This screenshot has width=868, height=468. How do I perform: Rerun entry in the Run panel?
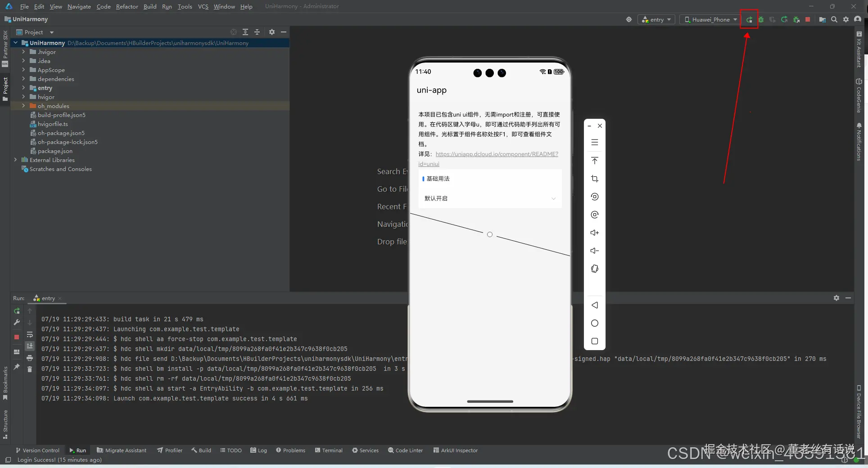point(17,311)
